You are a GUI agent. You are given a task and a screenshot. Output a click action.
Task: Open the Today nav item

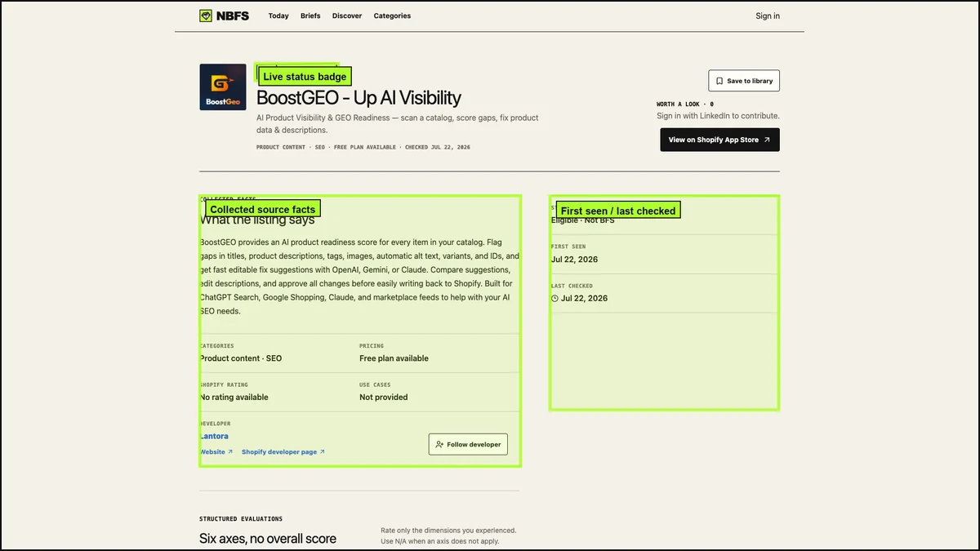278,16
